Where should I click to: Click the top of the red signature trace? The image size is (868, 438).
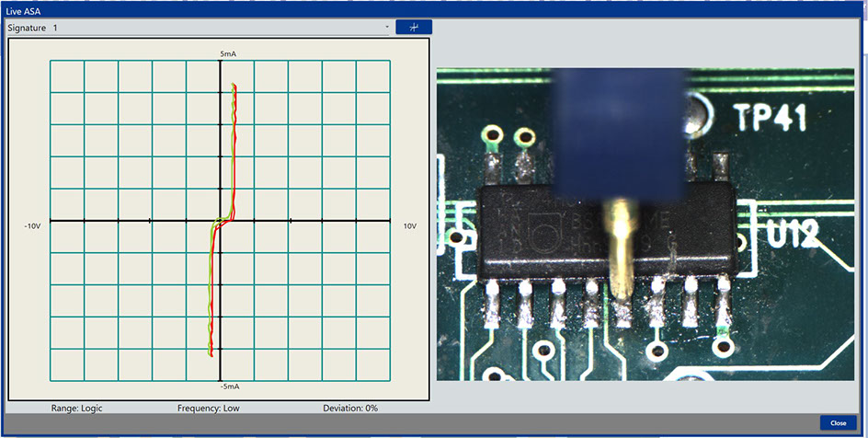point(234,86)
